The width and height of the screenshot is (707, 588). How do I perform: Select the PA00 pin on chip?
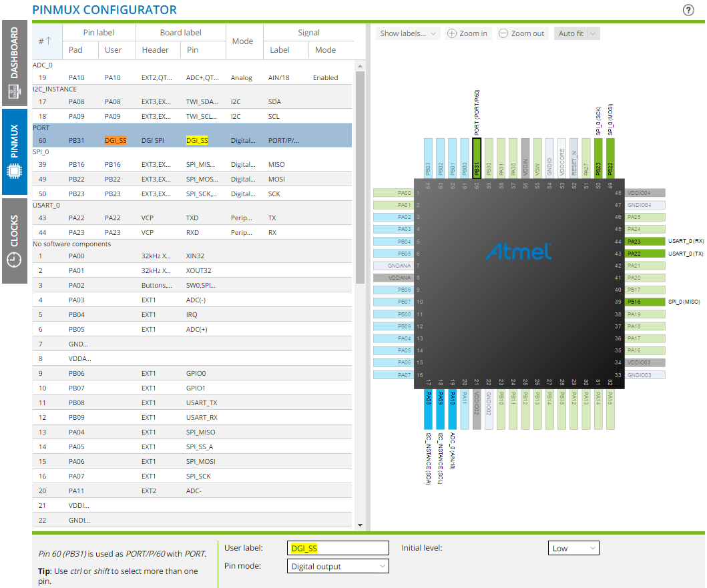point(393,193)
